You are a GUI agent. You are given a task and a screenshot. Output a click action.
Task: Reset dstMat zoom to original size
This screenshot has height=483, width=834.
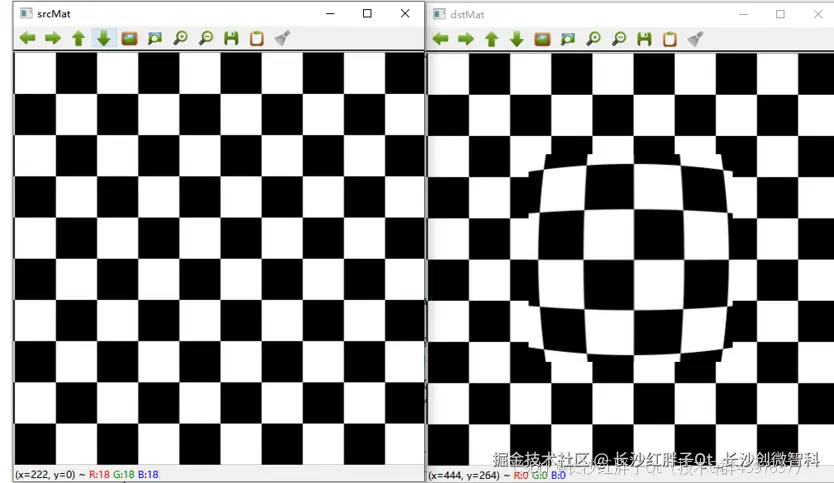tap(543, 39)
